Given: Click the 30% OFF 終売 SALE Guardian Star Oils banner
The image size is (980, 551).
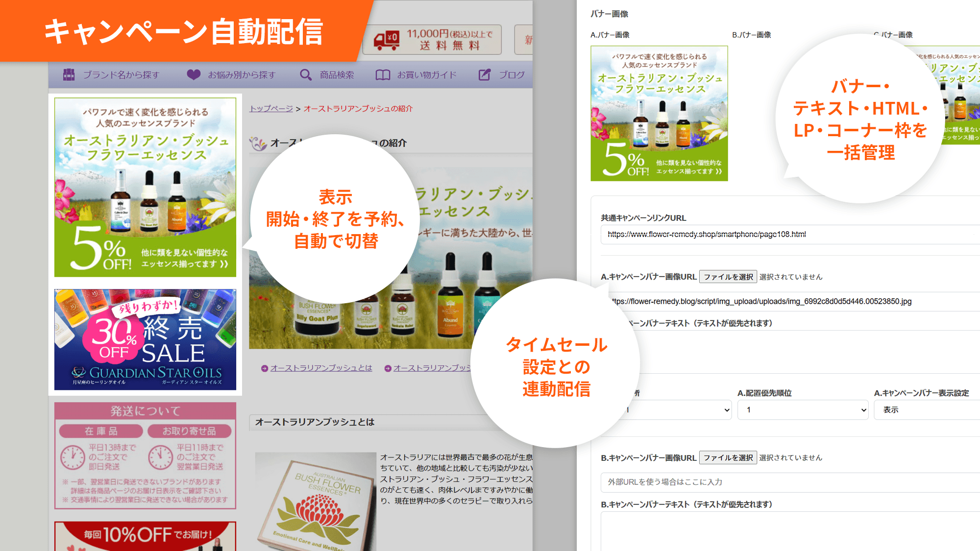Looking at the screenshot, I should point(145,339).
